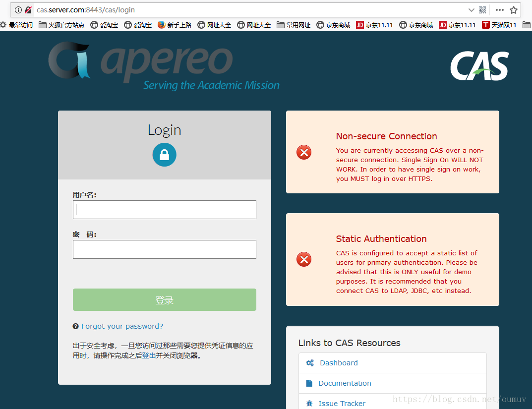
Task: Click the Static Authentication heading
Action: [381, 239]
